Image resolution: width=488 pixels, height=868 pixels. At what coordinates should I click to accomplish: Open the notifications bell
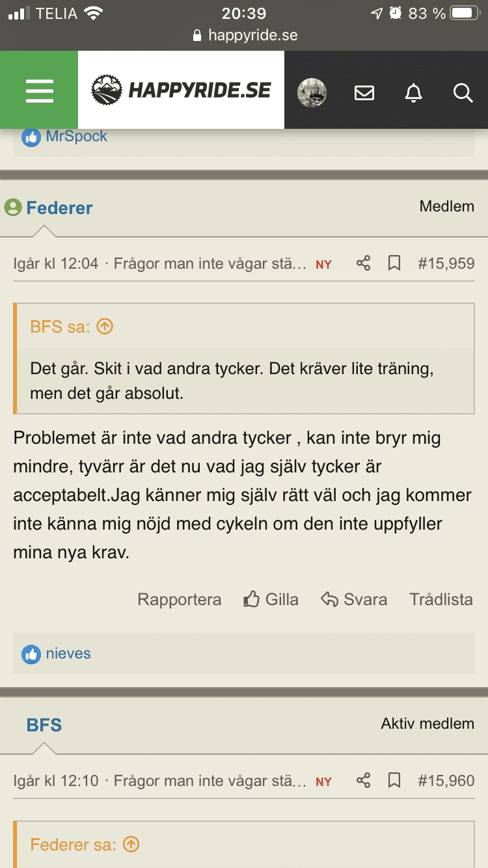[x=413, y=93]
